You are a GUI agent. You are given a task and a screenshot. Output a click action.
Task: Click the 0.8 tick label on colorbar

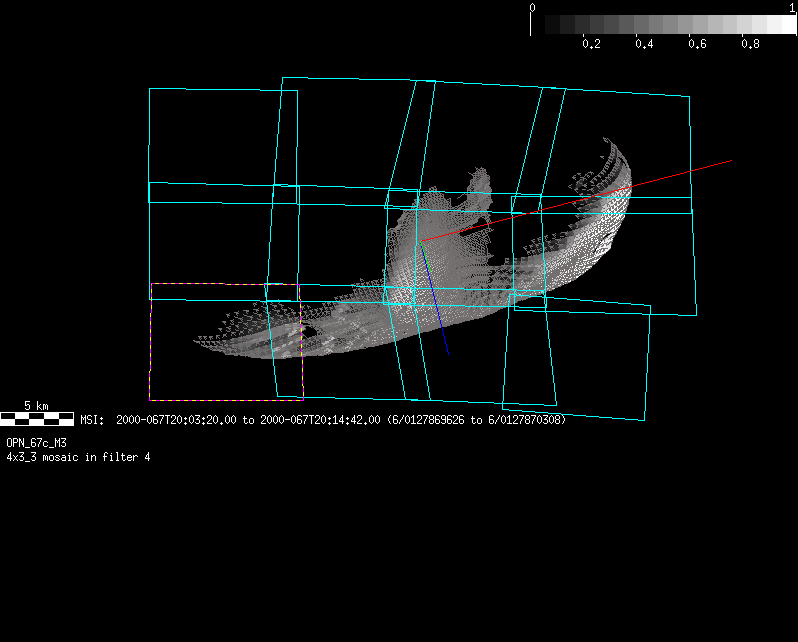751,45
